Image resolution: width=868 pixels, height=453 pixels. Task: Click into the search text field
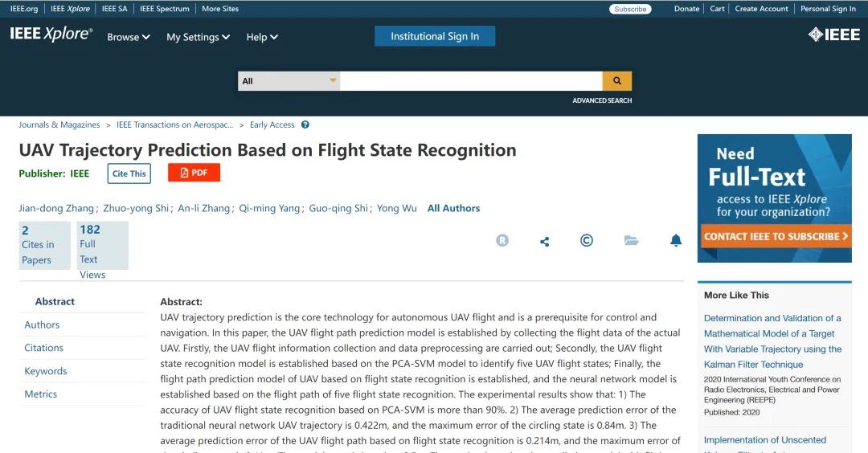[471, 81]
